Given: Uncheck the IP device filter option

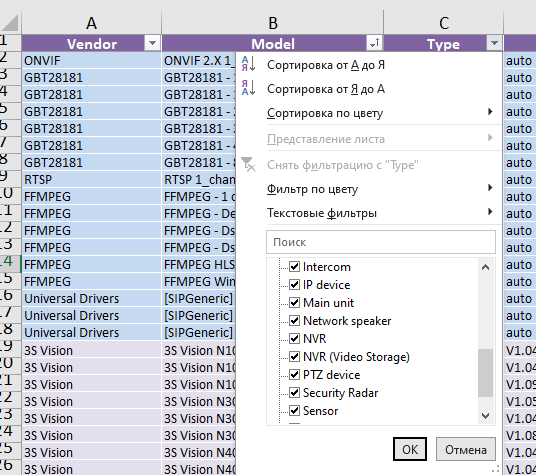Looking at the screenshot, I should coord(294,284).
